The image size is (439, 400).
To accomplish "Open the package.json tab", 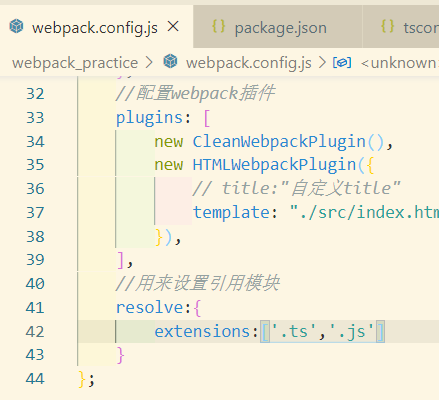I will coord(277,27).
